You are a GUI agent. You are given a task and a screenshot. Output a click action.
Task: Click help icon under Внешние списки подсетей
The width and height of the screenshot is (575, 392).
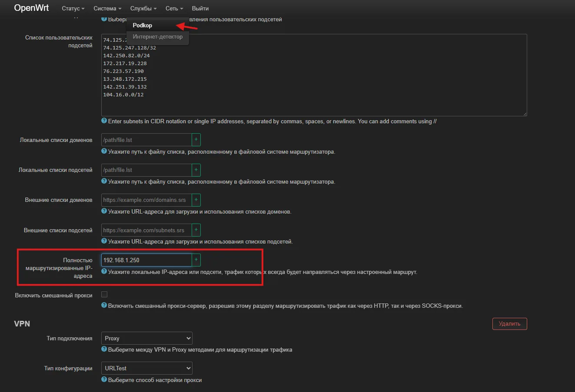pos(104,241)
